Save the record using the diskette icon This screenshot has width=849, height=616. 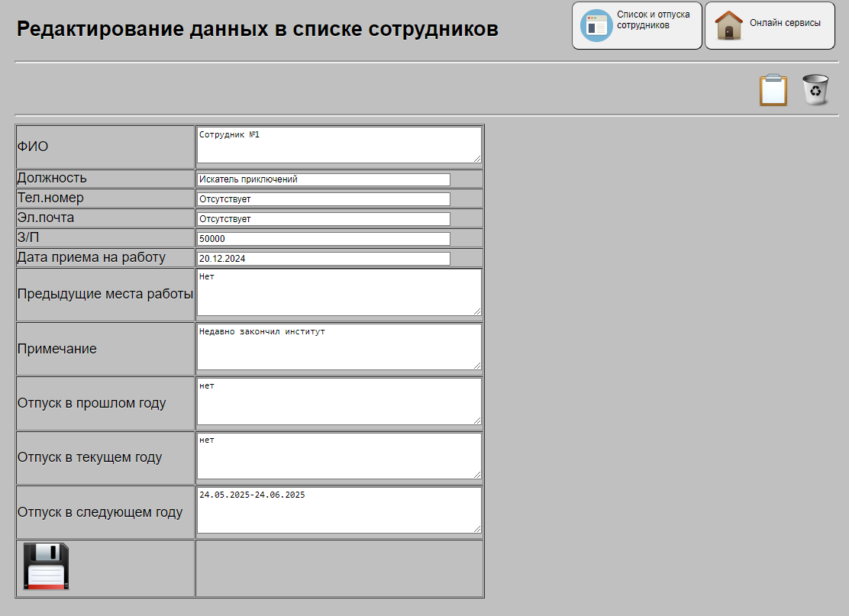click(44, 566)
